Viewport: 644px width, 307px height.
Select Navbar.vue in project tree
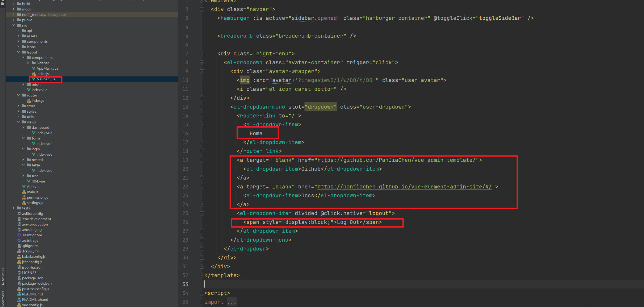tap(46, 79)
